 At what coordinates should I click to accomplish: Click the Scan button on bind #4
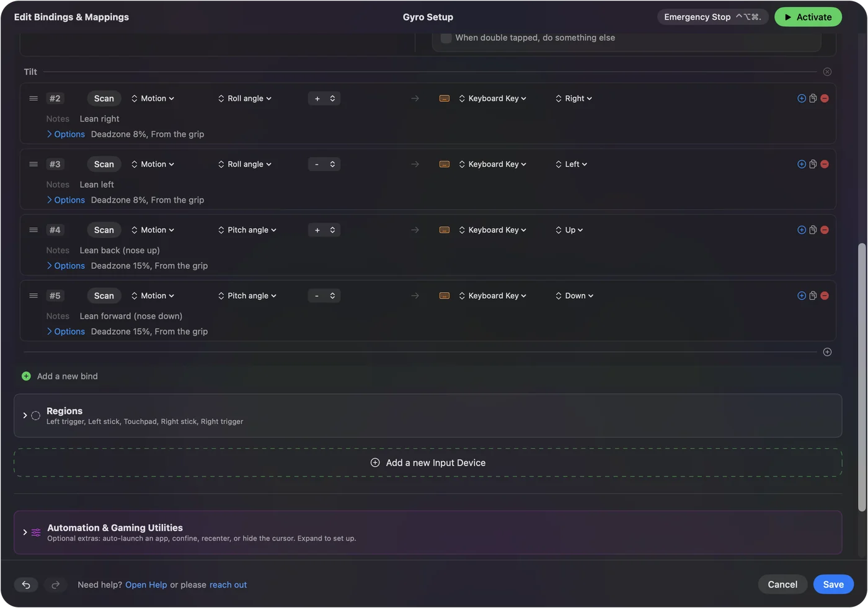[104, 230]
